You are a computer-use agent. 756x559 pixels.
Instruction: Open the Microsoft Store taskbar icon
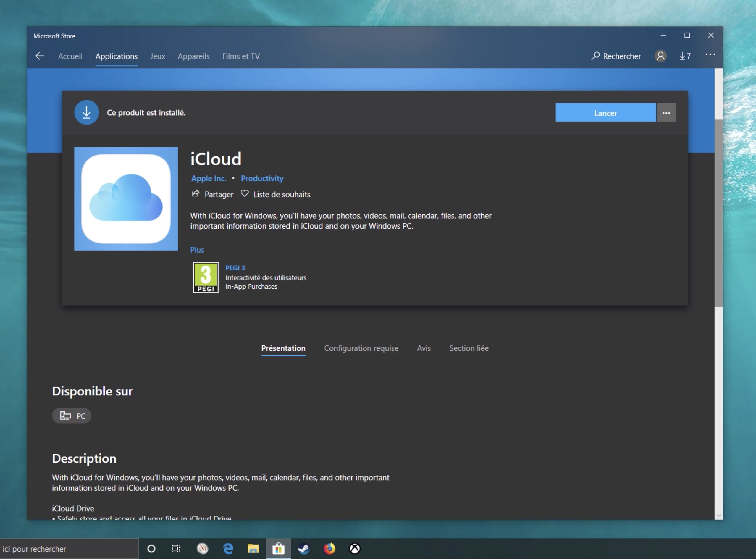[x=279, y=549]
